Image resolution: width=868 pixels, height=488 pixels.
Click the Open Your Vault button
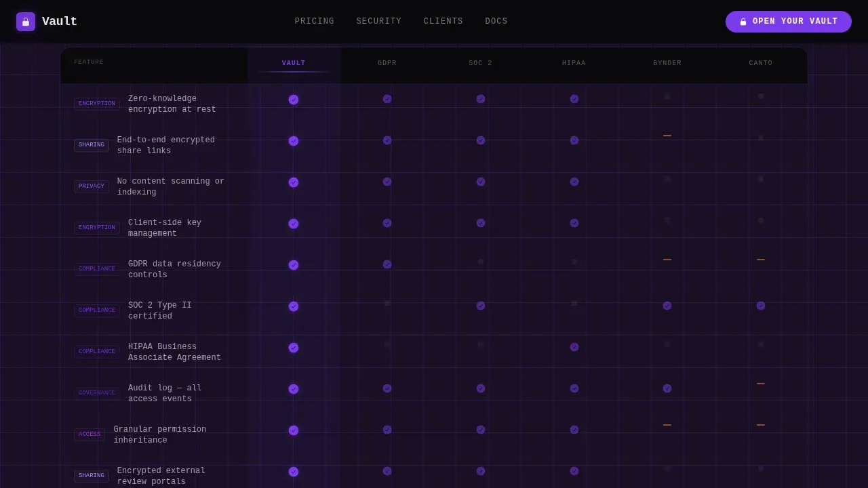[789, 22]
